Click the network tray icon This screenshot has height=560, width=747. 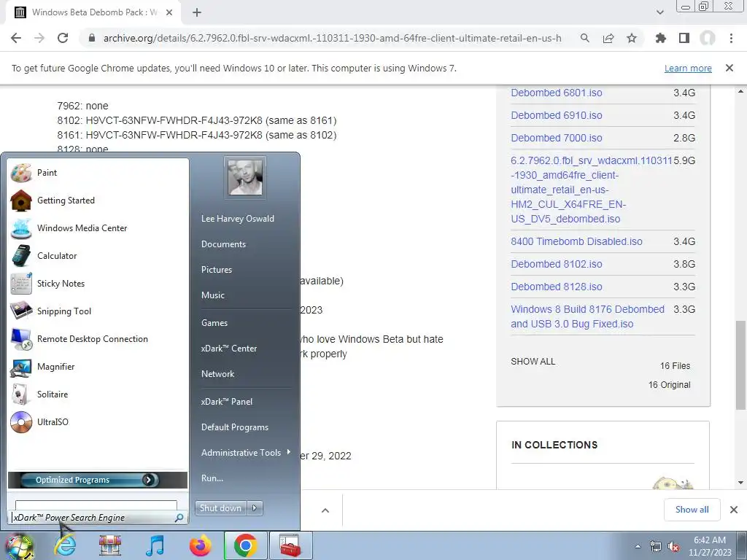pos(656,547)
